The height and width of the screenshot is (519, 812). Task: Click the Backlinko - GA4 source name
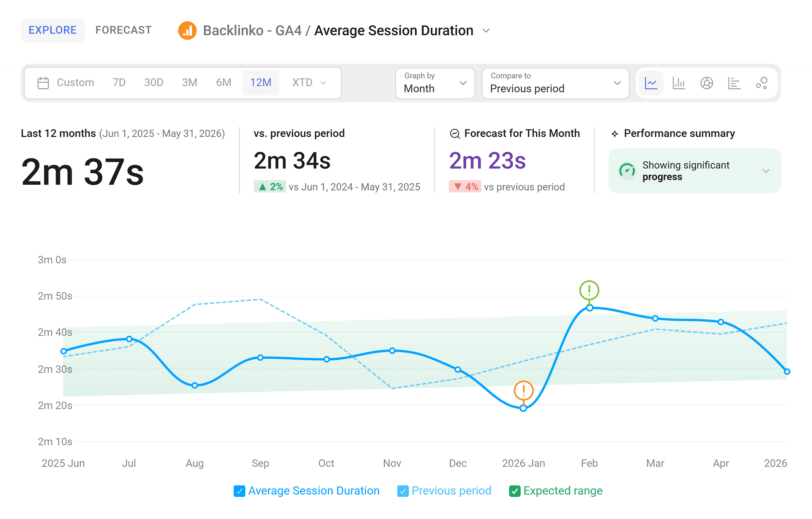pyautogui.click(x=252, y=31)
